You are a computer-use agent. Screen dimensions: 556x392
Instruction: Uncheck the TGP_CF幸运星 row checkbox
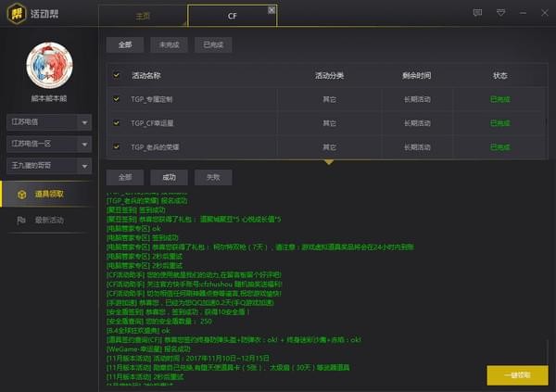click(116, 122)
